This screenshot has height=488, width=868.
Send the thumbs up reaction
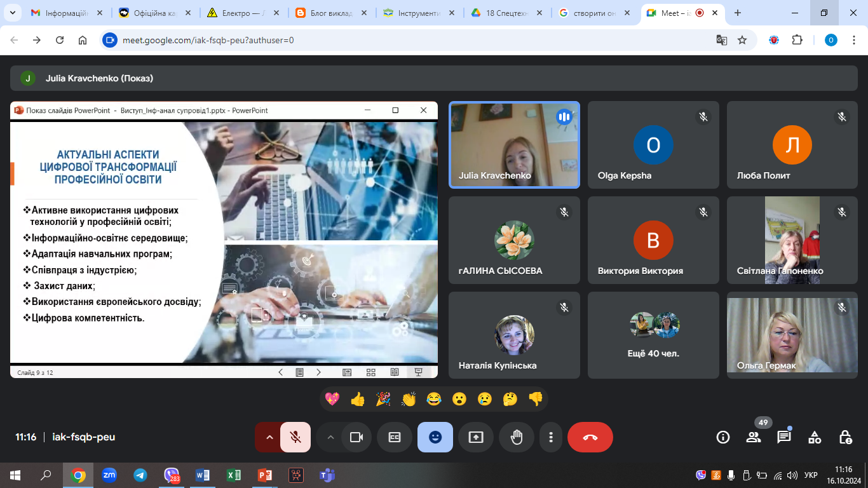pos(358,399)
